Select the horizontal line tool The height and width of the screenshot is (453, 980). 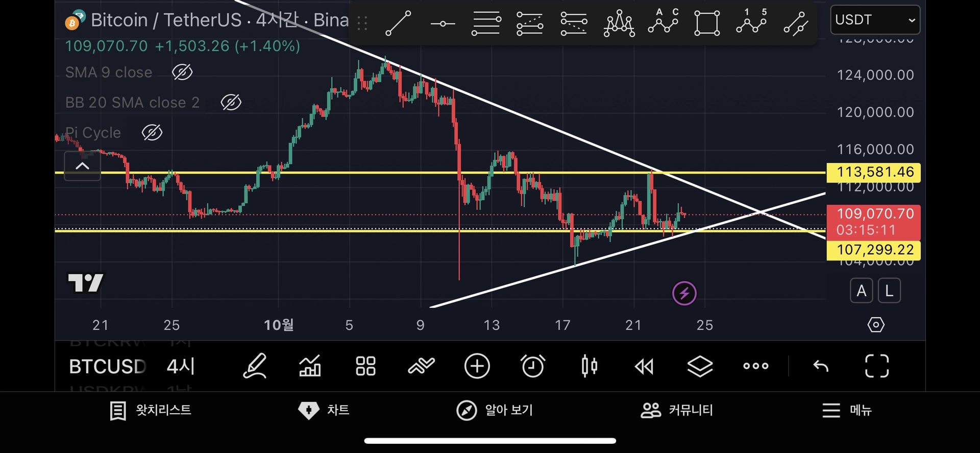tap(443, 23)
